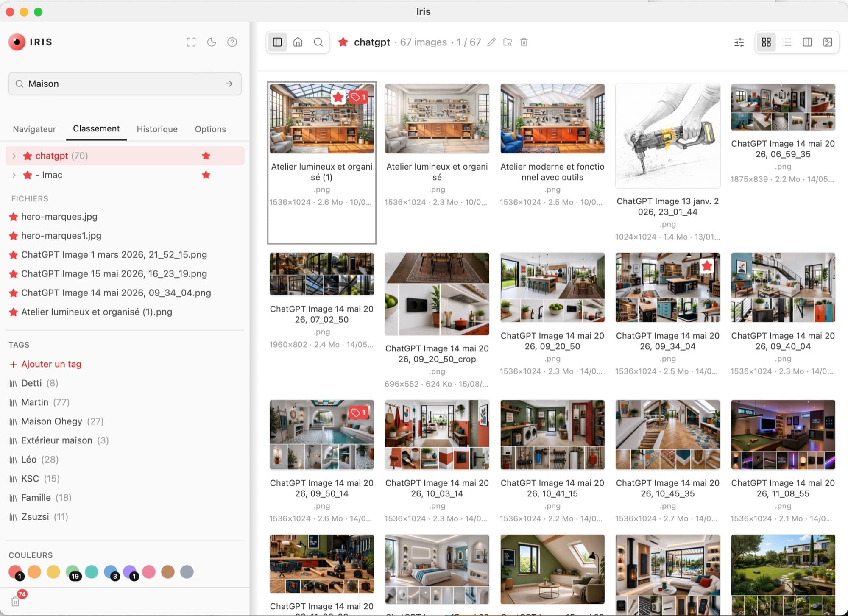Select the pink color label swatch
848x616 pixels.
(149, 572)
